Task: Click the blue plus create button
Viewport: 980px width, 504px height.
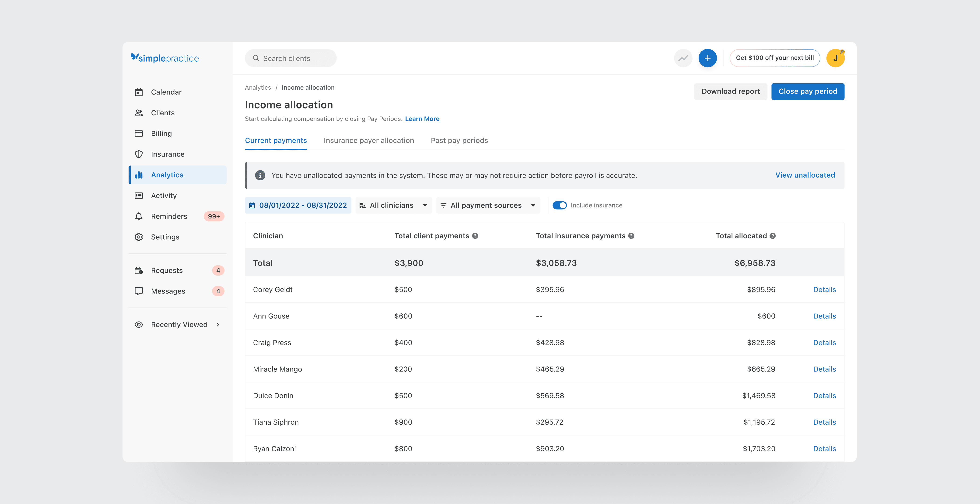Action: tap(707, 58)
